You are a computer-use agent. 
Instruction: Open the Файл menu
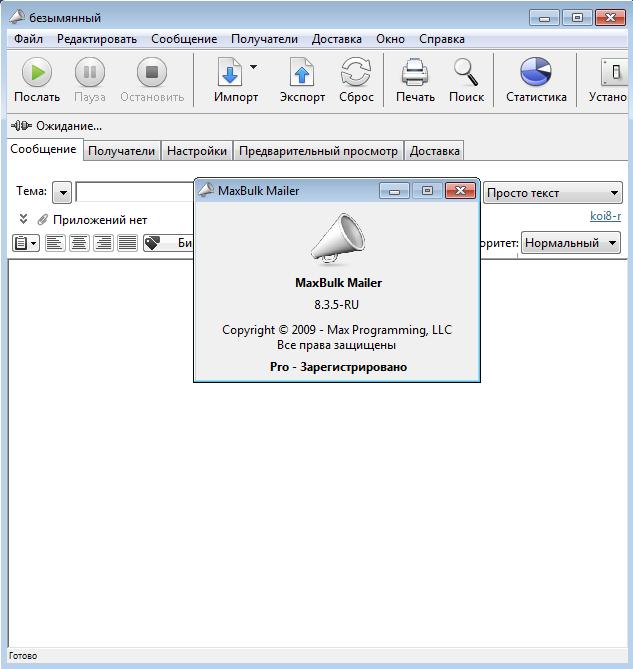[28, 39]
